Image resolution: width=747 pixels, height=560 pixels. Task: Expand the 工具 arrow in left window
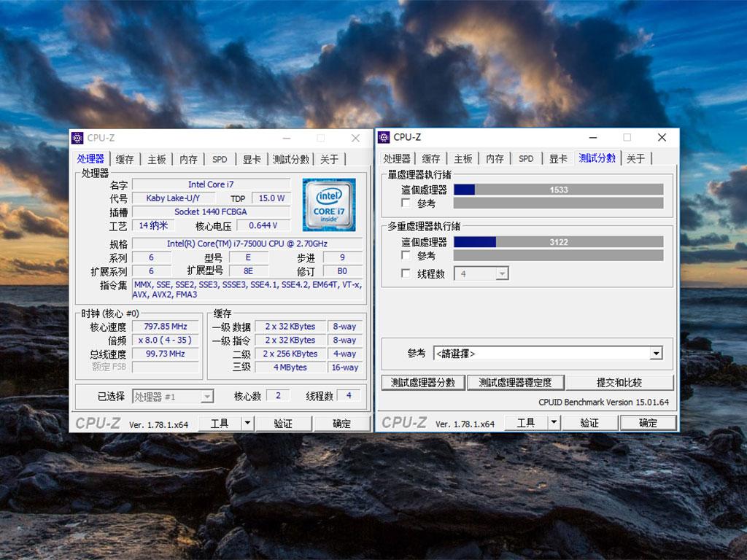(x=248, y=423)
